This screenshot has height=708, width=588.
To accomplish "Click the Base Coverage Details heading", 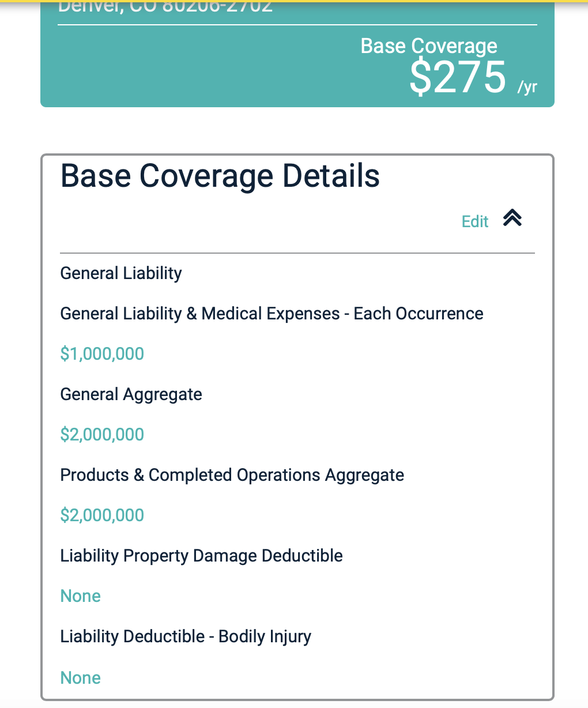I will pyautogui.click(x=220, y=176).
